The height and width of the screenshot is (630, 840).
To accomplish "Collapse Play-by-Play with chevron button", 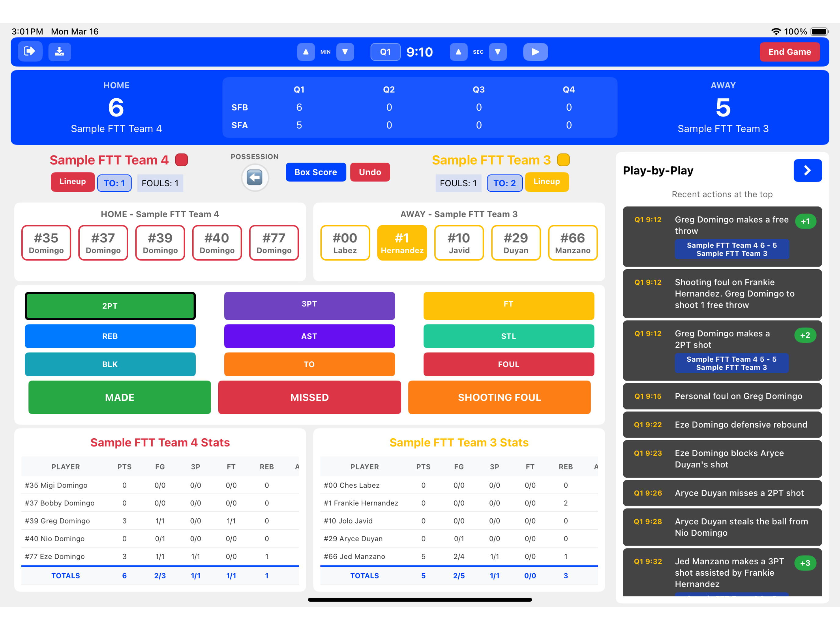I will [808, 171].
